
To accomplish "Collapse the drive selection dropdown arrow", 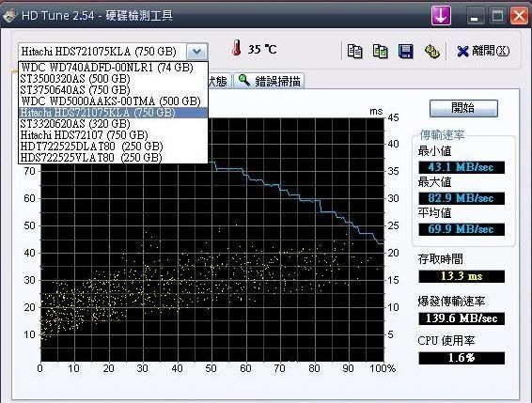I will (196, 52).
